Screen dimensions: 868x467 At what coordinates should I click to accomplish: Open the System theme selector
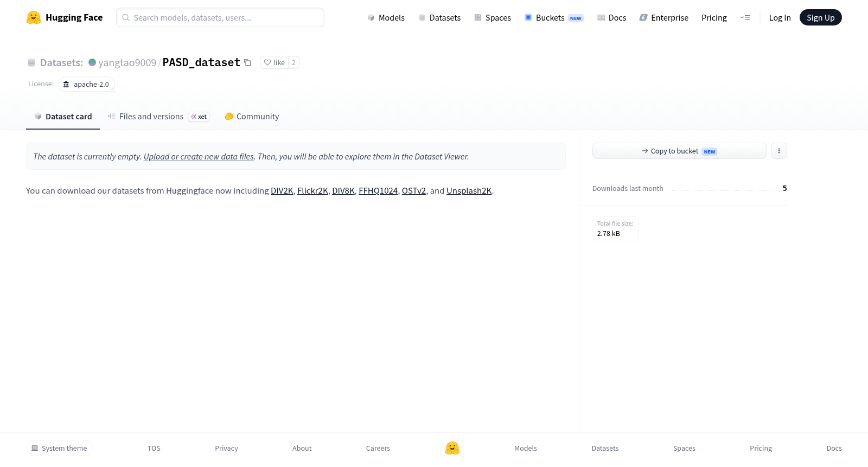click(x=59, y=448)
